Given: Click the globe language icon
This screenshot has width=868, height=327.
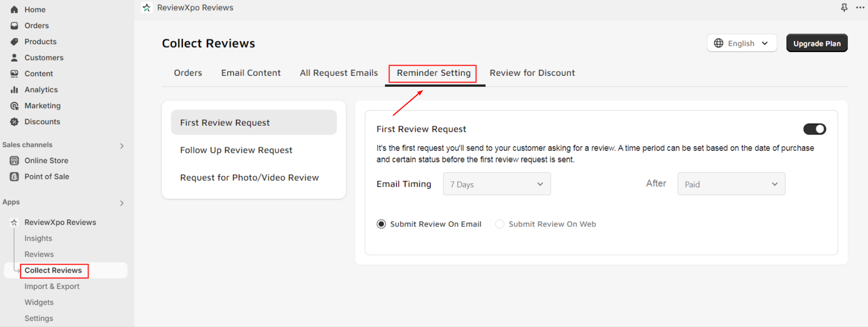Looking at the screenshot, I should [719, 43].
